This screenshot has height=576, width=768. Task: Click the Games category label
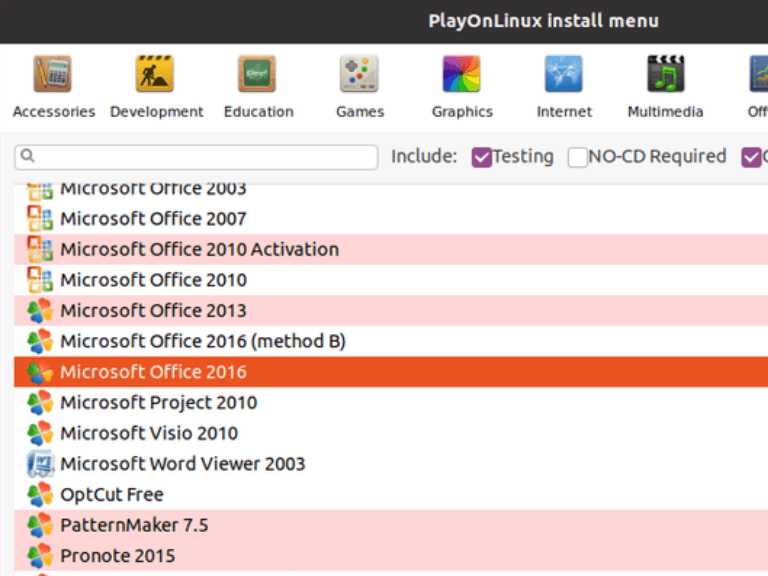[x=360, y=112]
